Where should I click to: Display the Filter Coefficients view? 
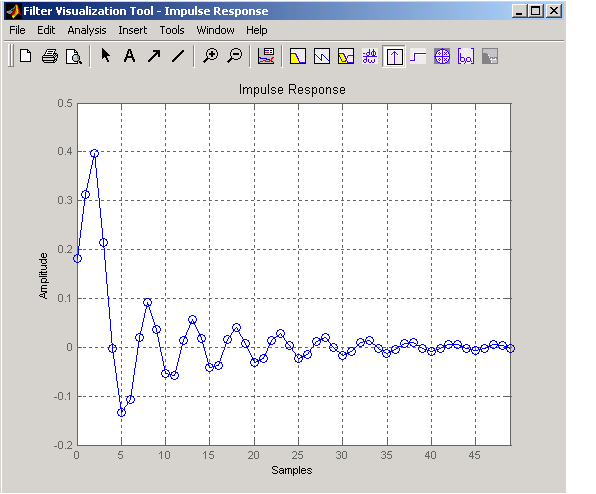(x=466, y=56)
